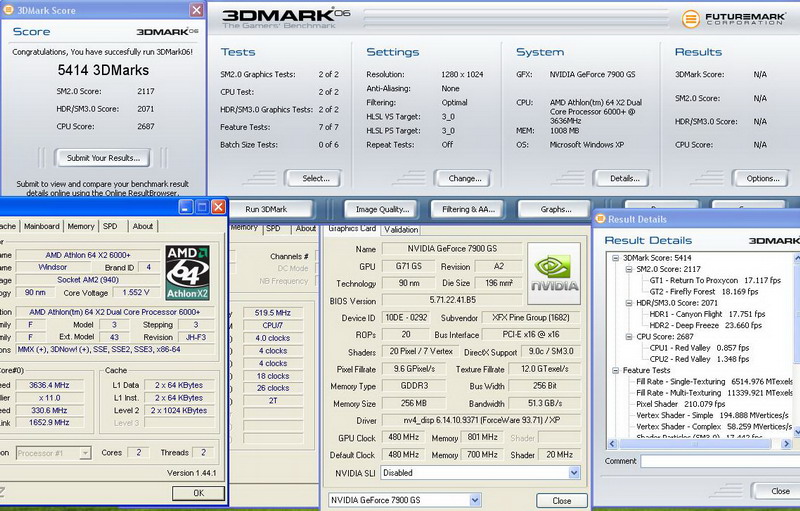Switch to GPU-Z Validation tab
The width and height of the screenshot is (800, 511).
point(401,229)
